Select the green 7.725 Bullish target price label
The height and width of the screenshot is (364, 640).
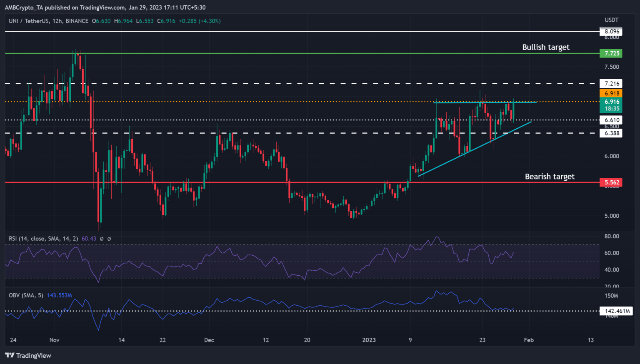(611, 53)
